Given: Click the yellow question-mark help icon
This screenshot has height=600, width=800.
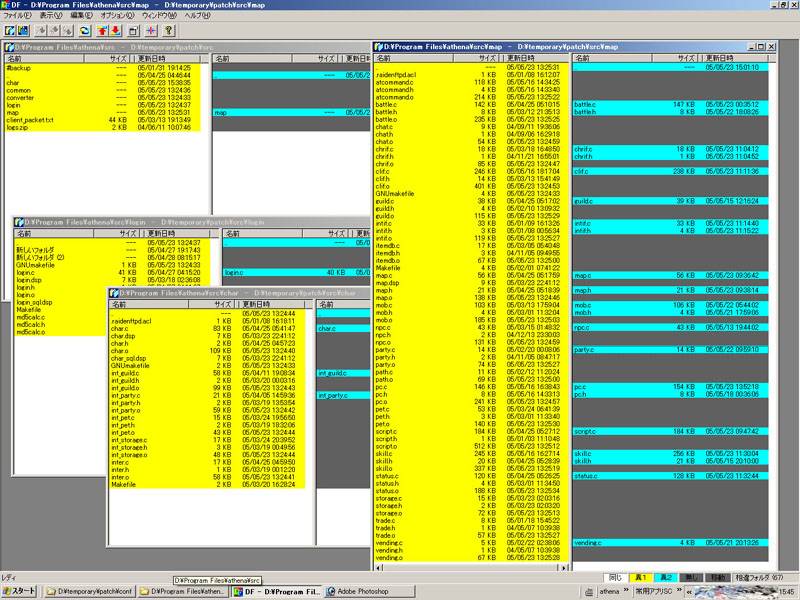Looking at the screenshot, I should click(169, 31).
